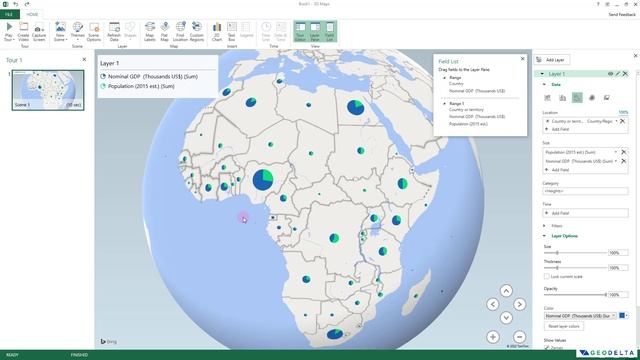Open the blue layer color swatch picker

(x=624, y=316)
